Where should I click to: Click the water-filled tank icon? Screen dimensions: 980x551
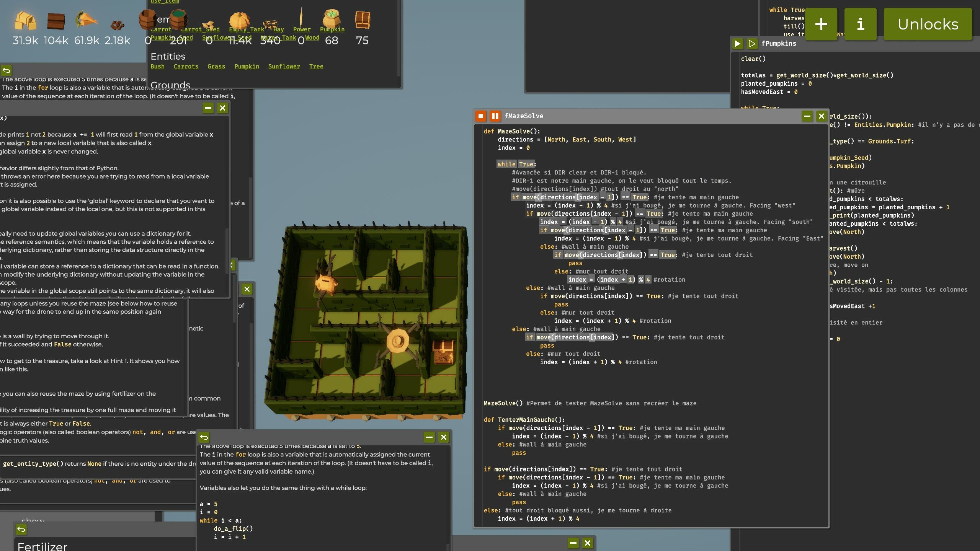click(178, 19)
